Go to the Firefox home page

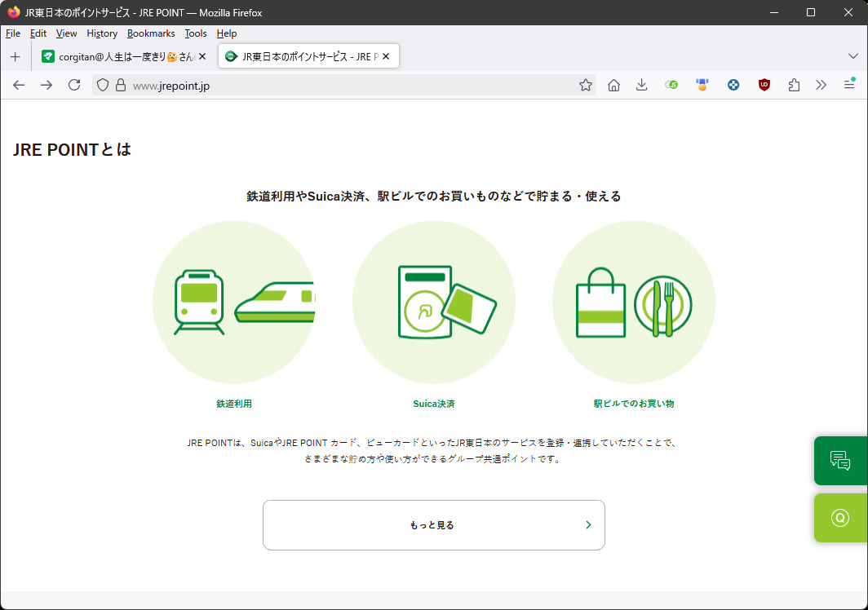pos(614,85)
